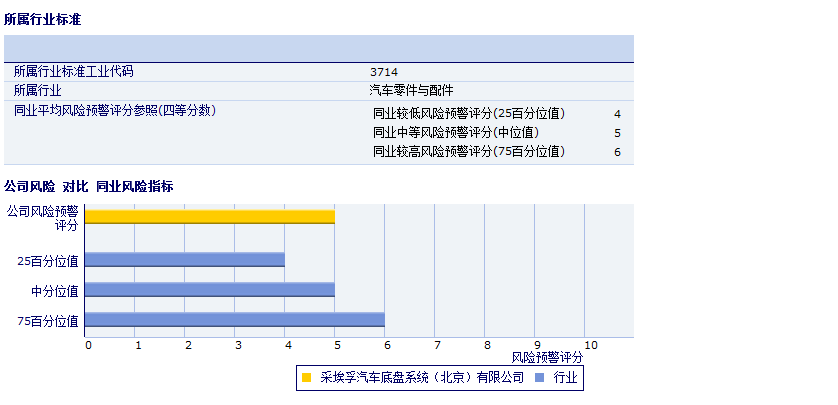Click the yellow legend swatch for 采埃孚汽车底盘系统
This screenshot has width=838, height=405.
click(307, 378)
